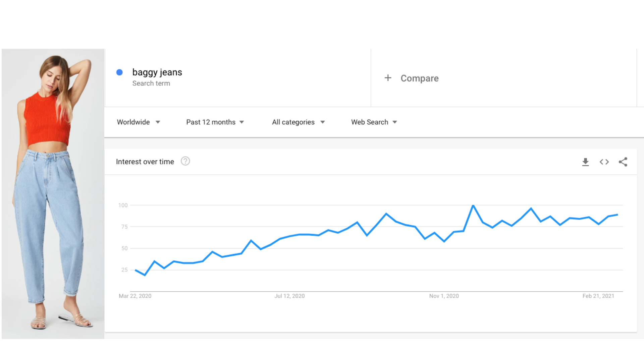Open the help icon beside Interest over time
This screenshot has width=644, height=362.
coord(185,161)
